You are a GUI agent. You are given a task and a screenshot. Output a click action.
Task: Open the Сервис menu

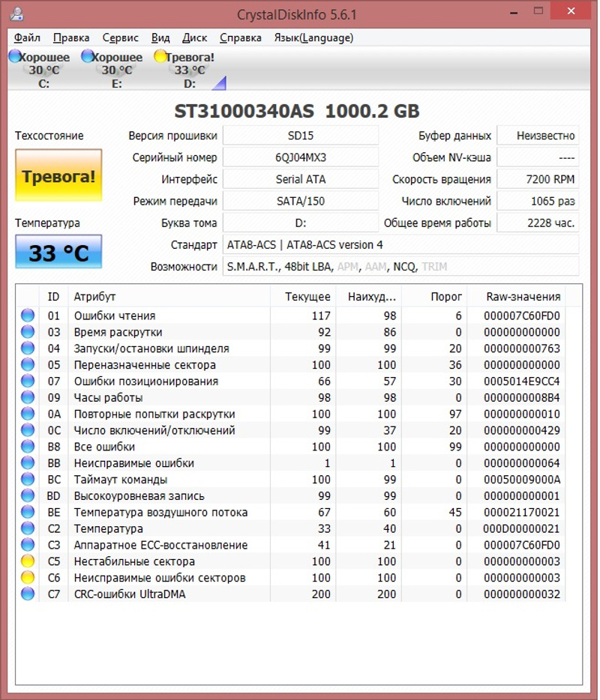pyautogui.click(x=120, y=37)
